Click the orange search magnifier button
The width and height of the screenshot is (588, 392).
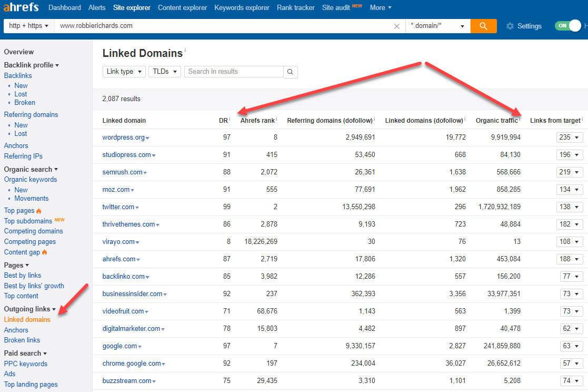tap(483, 26)
